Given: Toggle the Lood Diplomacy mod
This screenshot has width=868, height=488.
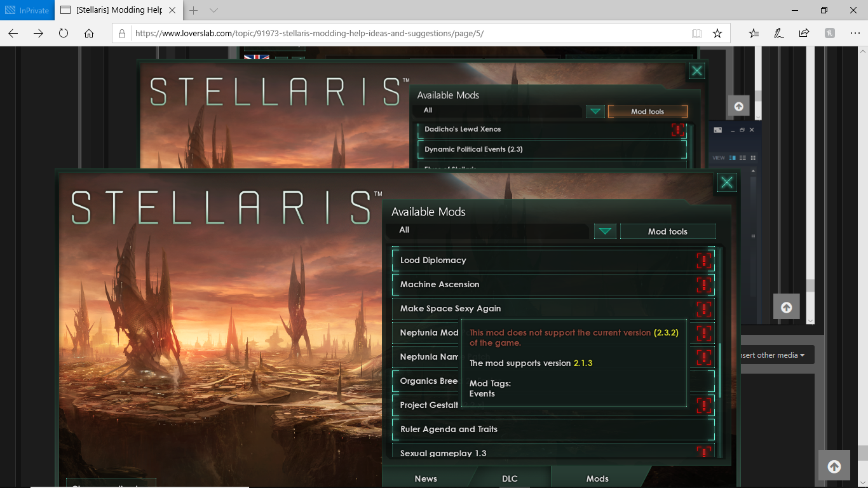Looking at the screenshot, I should (x=553, y=261).
